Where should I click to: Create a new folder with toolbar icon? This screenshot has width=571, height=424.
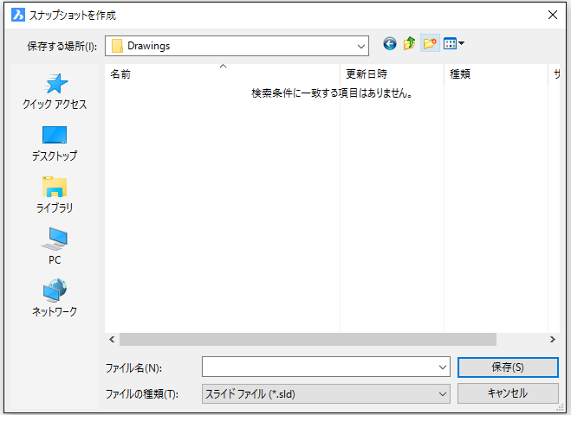point(430,44)
